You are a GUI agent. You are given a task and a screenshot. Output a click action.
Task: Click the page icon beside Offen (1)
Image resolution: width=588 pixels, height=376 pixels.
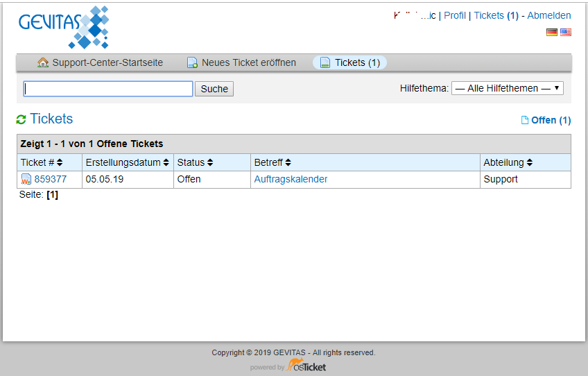[525, 120]
